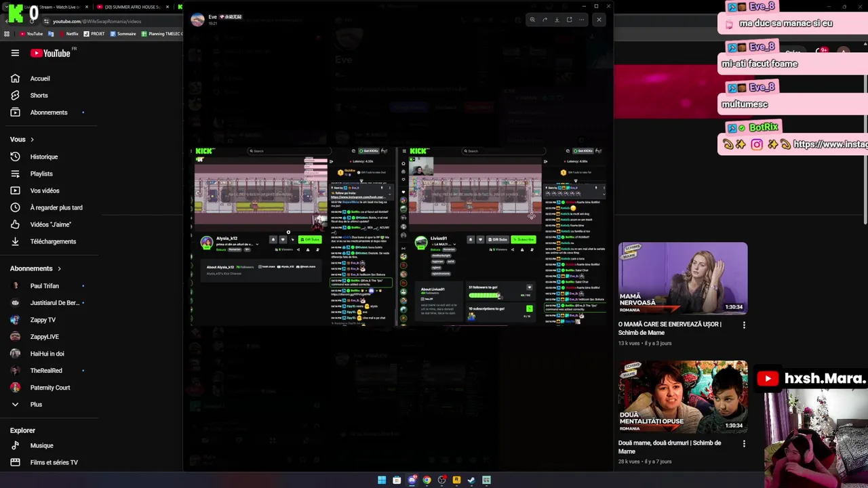
Task: Open Mamă Nervoasă video thumbnail
Action: (x=683, y=278)
